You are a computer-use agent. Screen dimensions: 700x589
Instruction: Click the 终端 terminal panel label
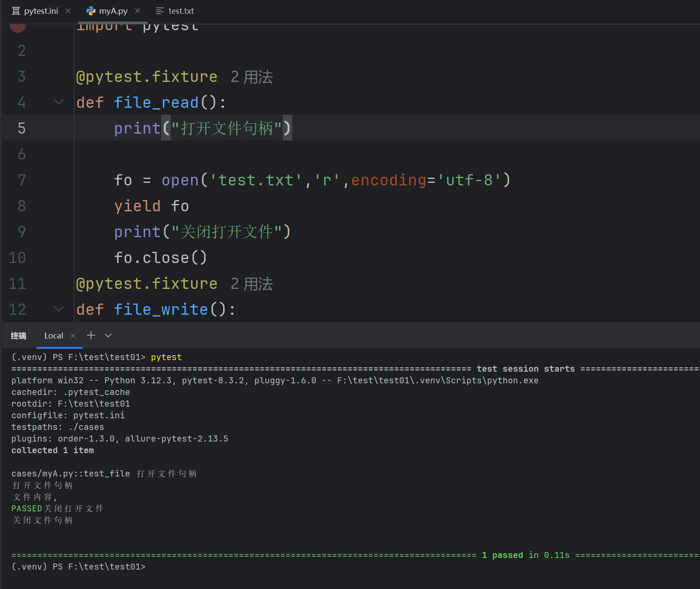[x=19, y=335]
